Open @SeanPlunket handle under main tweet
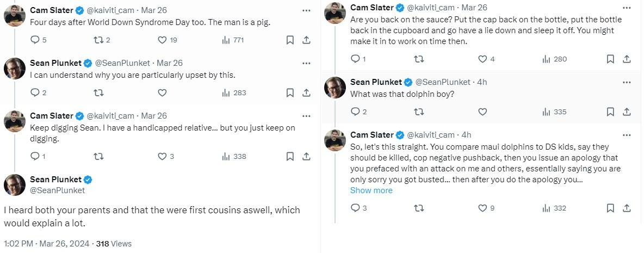644x253 pixels. 58,190
